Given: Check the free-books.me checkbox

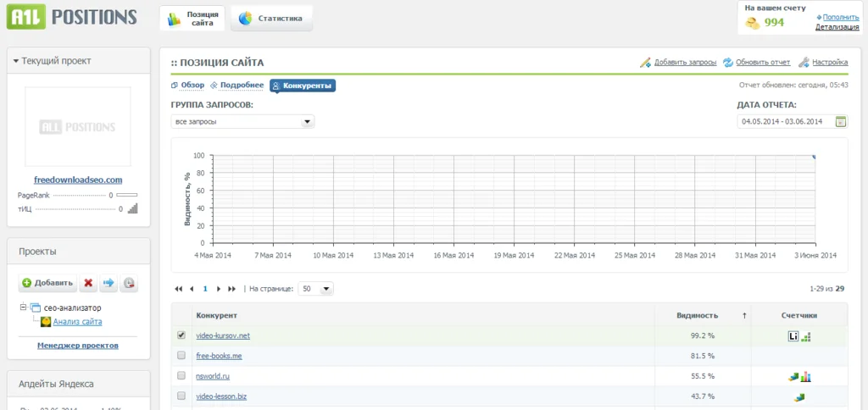Looking at the screenshot, I should click(x=181, y=355).
